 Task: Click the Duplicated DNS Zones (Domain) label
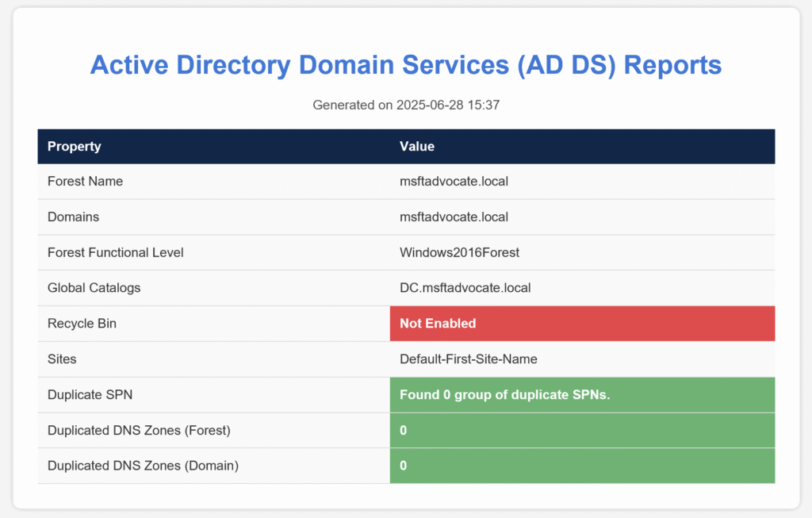[143, 466]
